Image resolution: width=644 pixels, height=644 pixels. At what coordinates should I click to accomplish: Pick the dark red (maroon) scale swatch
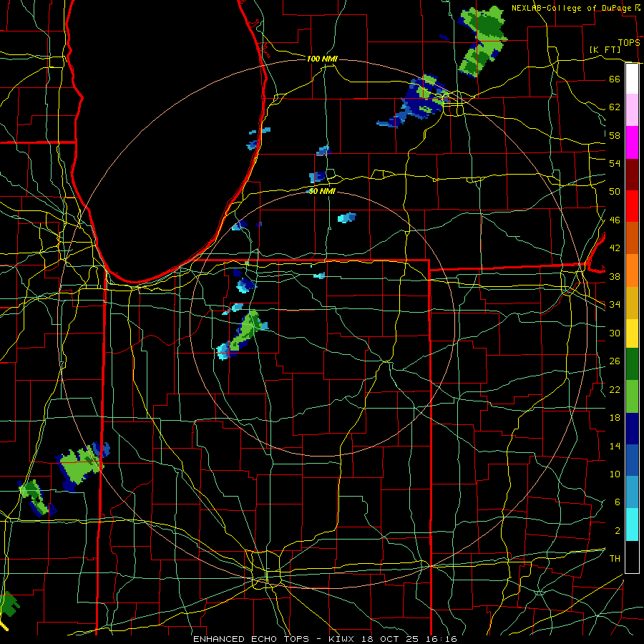pos(632,175)
